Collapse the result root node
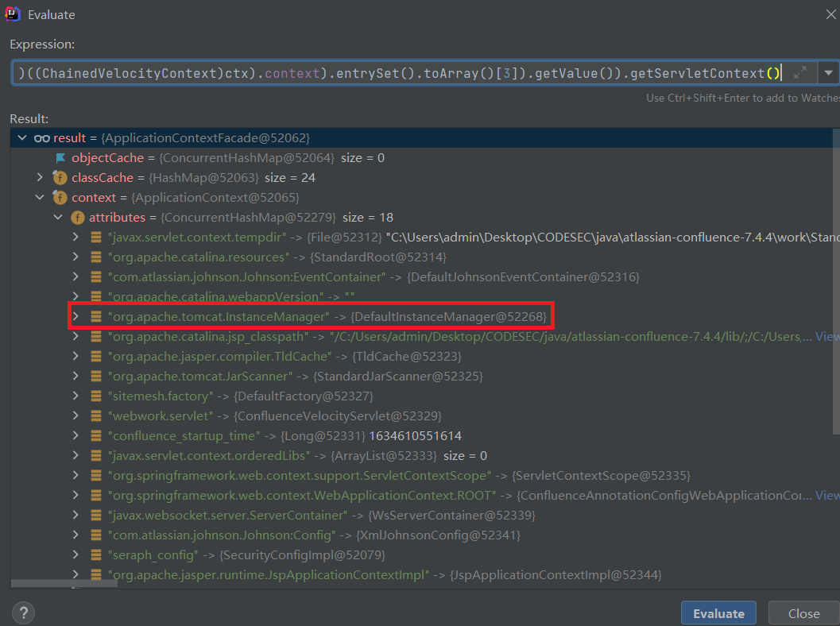The image size is (840, 626). [x=22, y=138]
